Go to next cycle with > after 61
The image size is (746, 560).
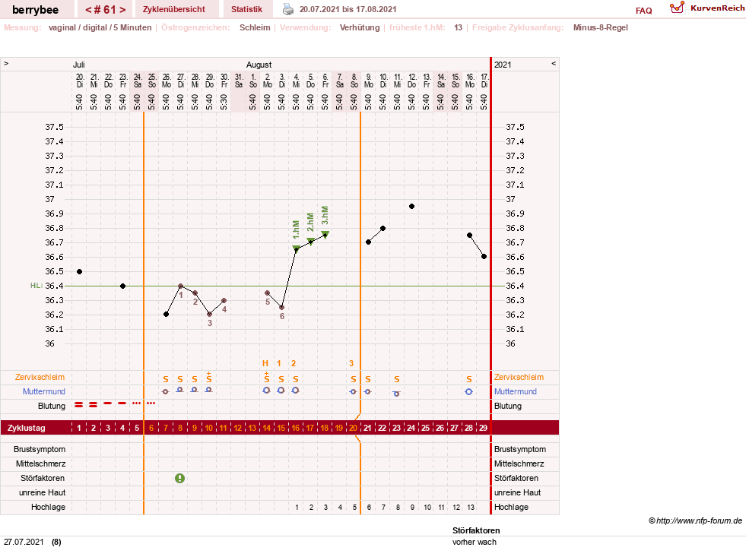pos(122,10)
